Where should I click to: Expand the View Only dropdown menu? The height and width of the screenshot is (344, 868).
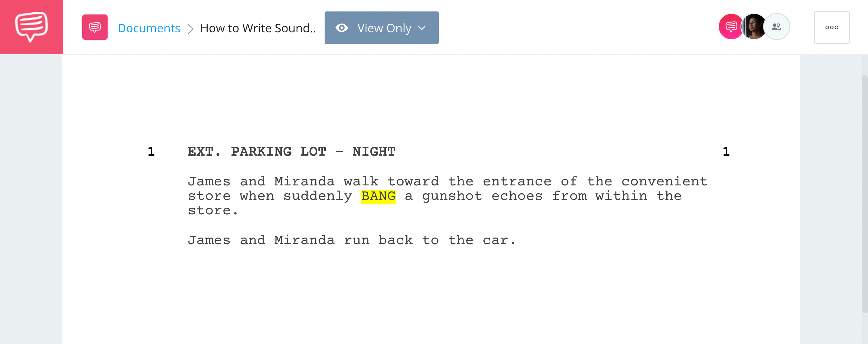pyautogui.click(x=382, y=27)
